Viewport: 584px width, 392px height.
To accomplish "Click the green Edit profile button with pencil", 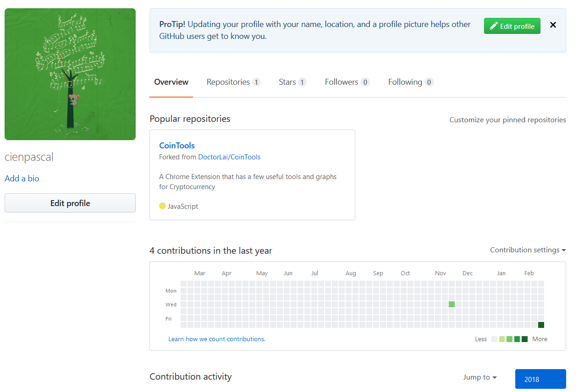I will click(x=512, y=26).
